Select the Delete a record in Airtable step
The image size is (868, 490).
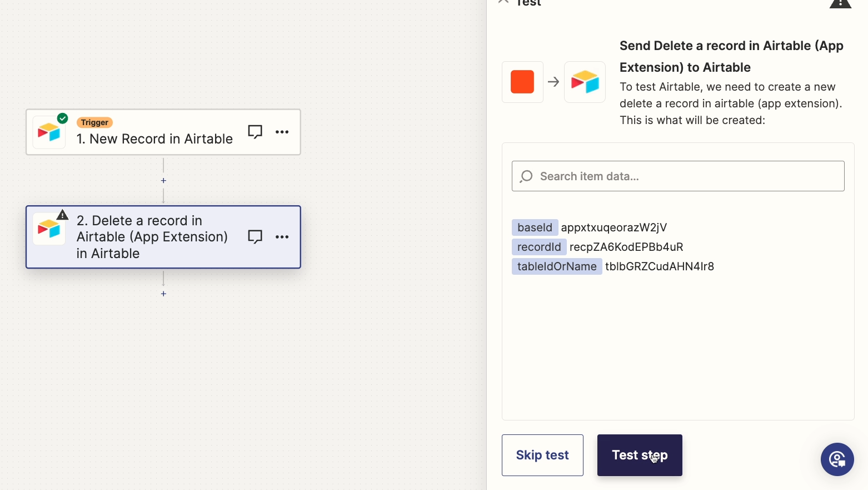[163, 237]
